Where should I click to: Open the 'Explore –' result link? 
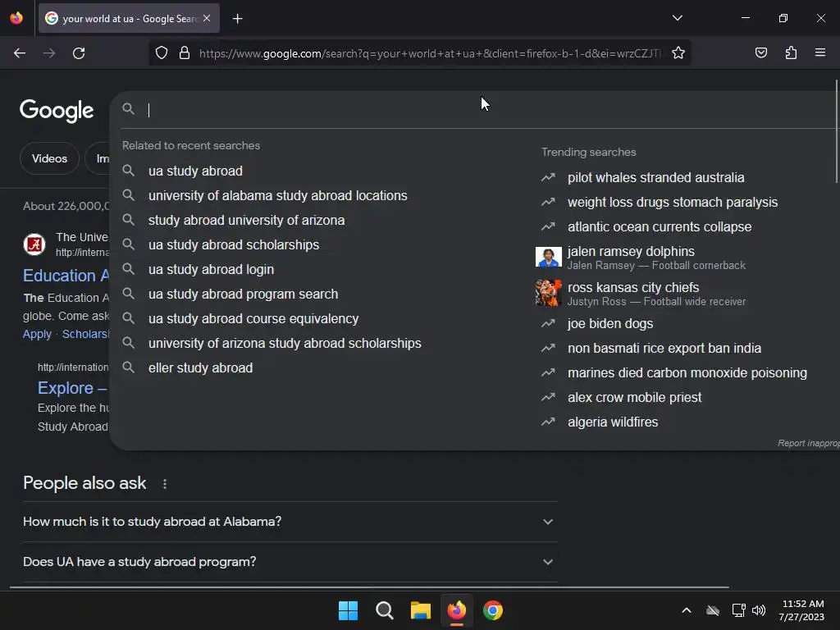click(x=72, y=388)
